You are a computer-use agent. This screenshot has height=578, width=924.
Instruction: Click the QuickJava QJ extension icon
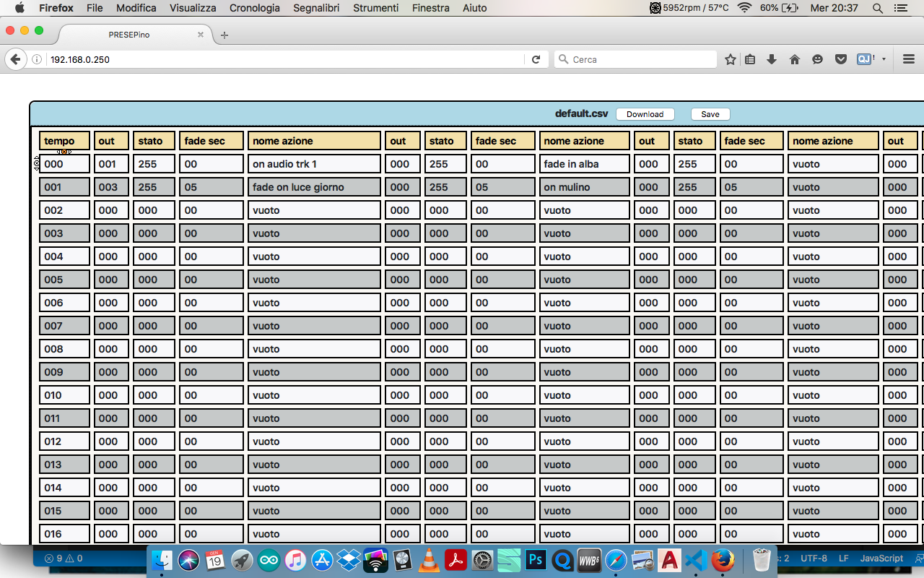pos(864,59)
